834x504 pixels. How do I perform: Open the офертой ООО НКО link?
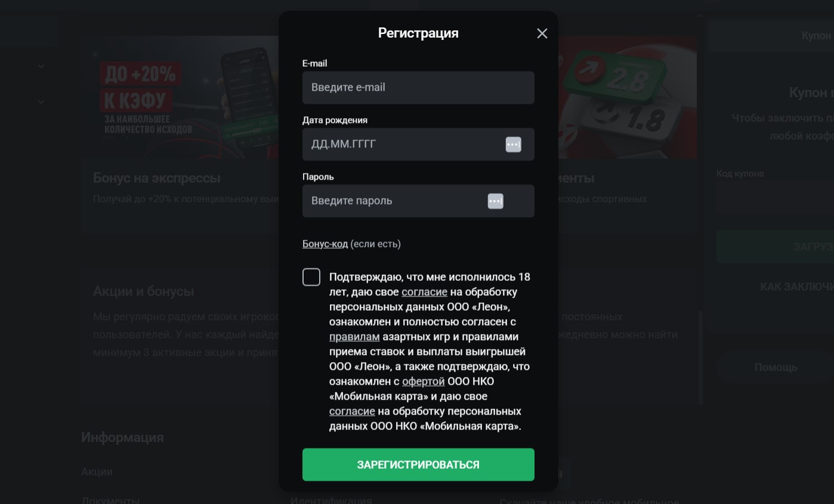click(423, 381)
